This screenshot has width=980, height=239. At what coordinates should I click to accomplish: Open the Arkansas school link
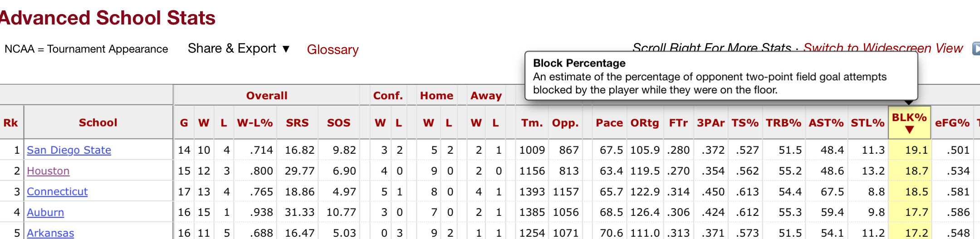(50, 233)
